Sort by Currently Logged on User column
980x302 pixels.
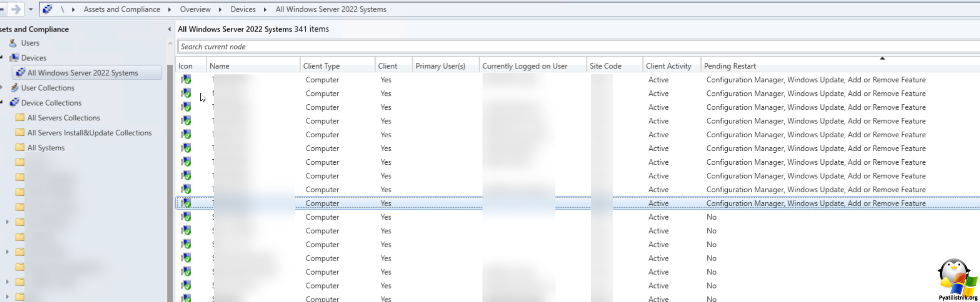click(x=533, y=66)
